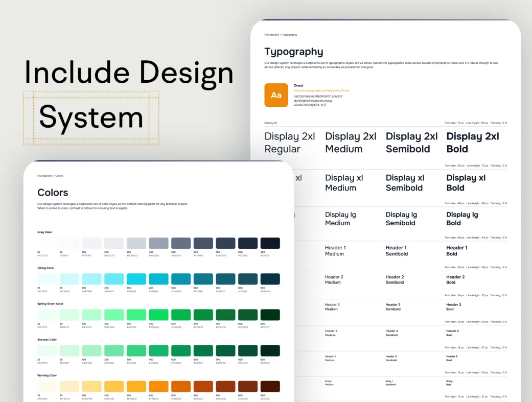Select the Header 2 Semibold sample
Viewport: 532px width, 402px height.
pos(395,279)
